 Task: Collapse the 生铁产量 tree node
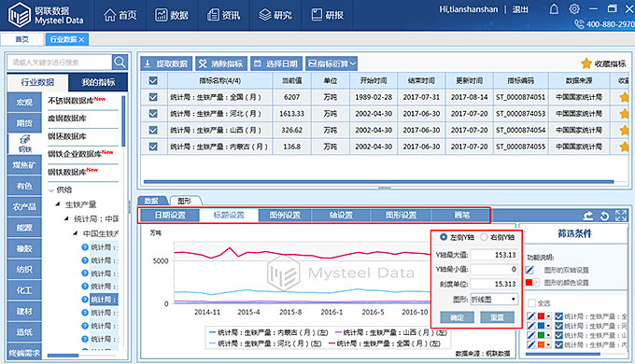pyautogui.click(x=58, y=204)
